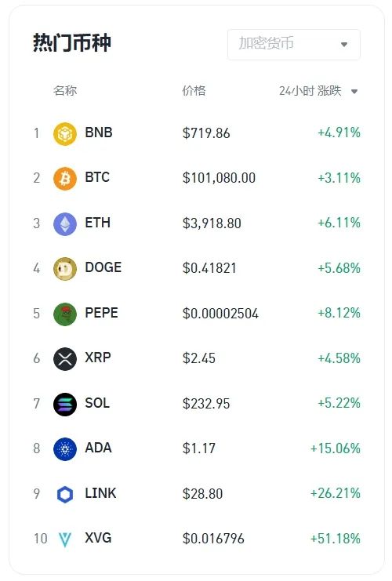
Task: Click the 名称 column header
Action: point(65,91)
